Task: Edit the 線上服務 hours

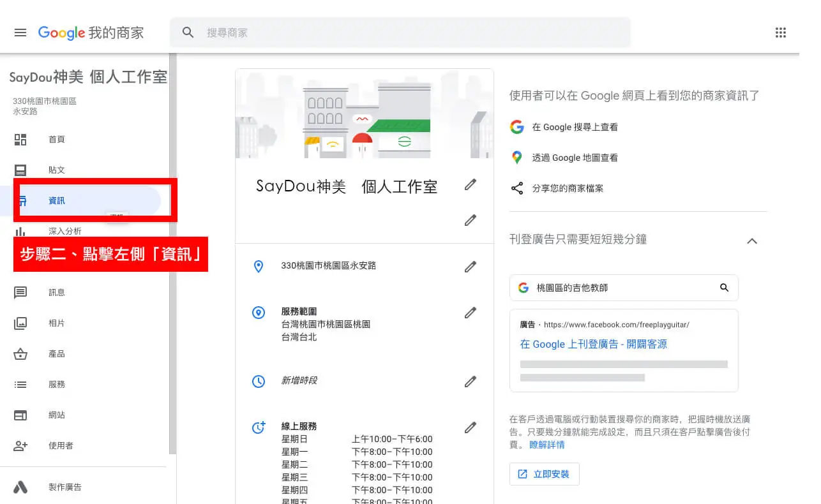Action: (x=471, y=427)
